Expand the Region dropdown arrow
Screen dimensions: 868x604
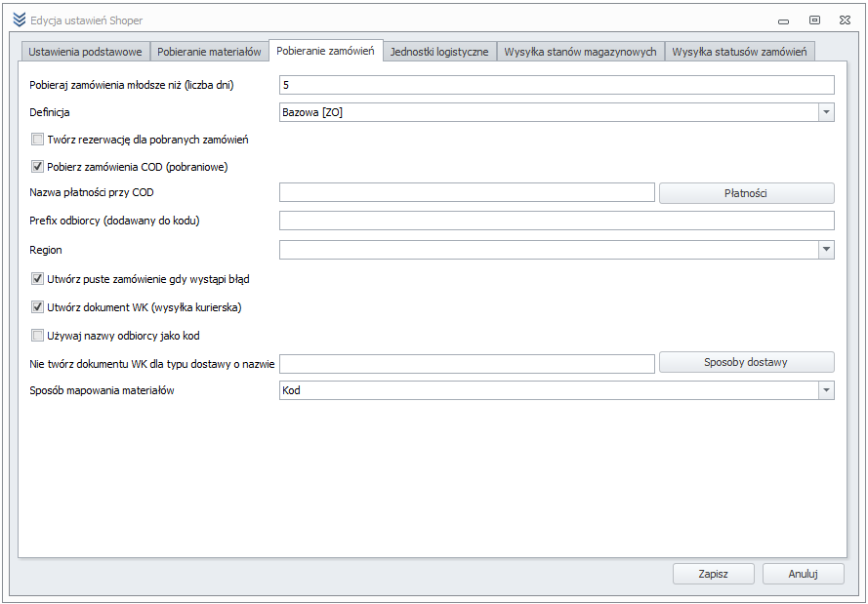click(x=826, y=250)
